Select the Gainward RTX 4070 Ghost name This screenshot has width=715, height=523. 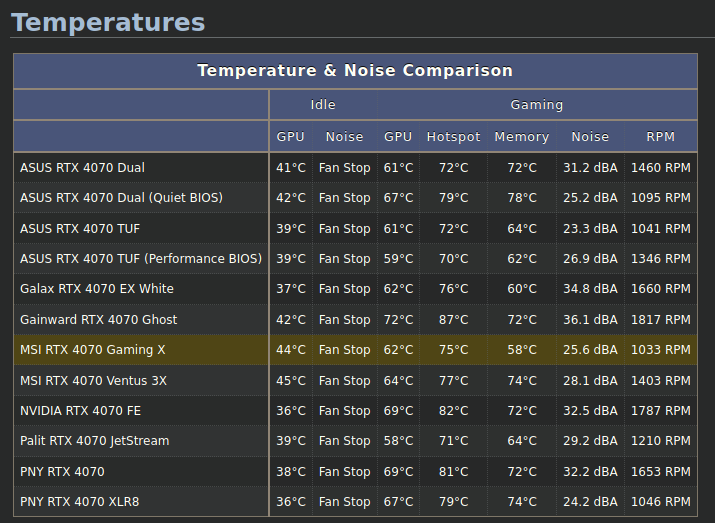98,320
